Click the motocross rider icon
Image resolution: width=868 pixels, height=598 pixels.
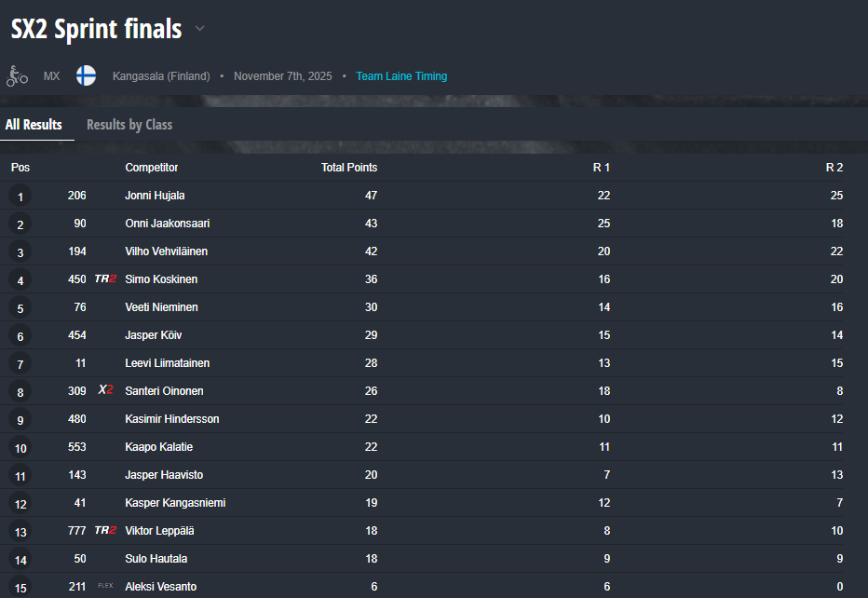tap(16, 75)
